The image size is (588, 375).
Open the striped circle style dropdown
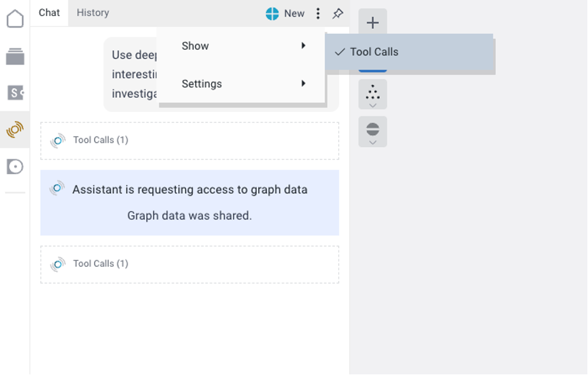tap(373, 131)
